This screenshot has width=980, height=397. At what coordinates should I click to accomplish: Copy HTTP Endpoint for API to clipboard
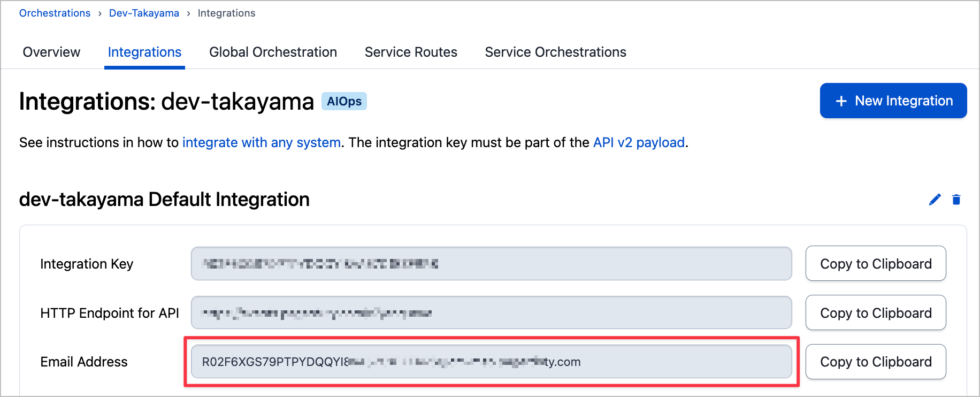pos(876,312)
